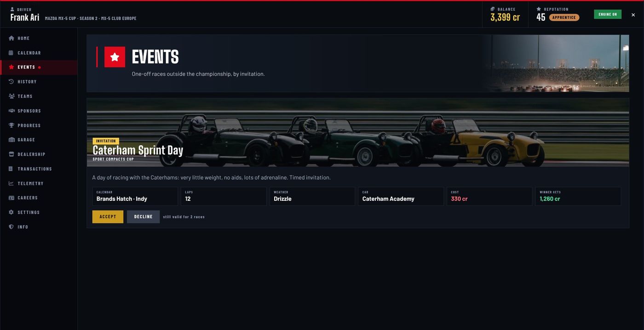Click the balance coins icon
The width and height of the screenshot is (644, 330).
[493, 9]
